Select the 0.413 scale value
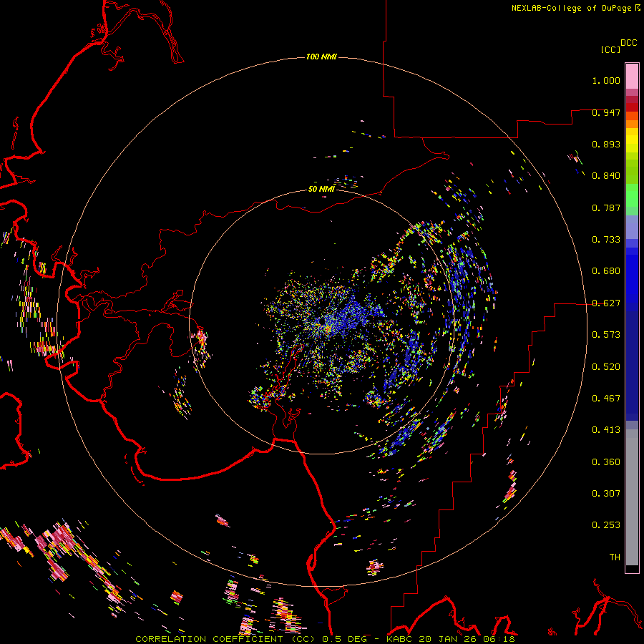This screenshot has height=644, width=644. pyautogui.click(x=606, y=430)
